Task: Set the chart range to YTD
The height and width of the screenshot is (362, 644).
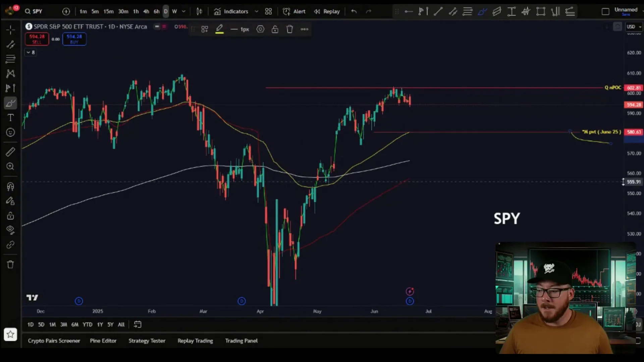Action: [87, 324]
